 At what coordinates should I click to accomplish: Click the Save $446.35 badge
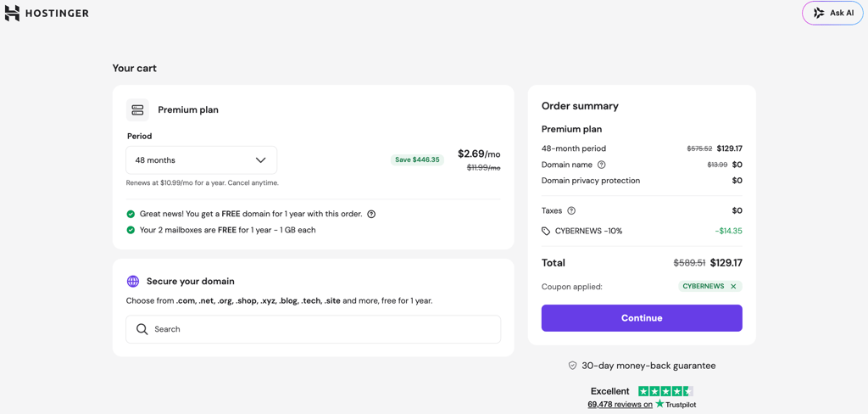417,159
